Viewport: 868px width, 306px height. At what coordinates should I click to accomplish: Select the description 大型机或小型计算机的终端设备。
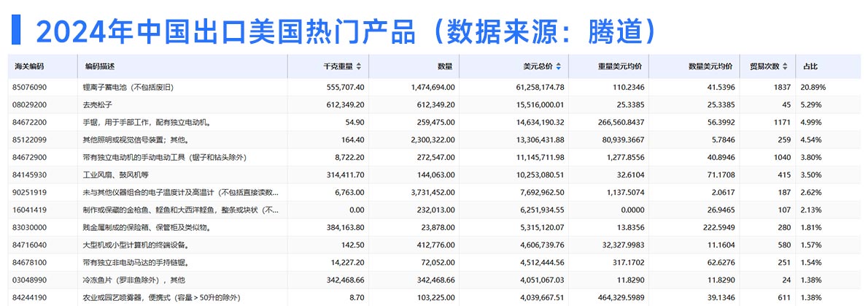click(x=135, y=245)
